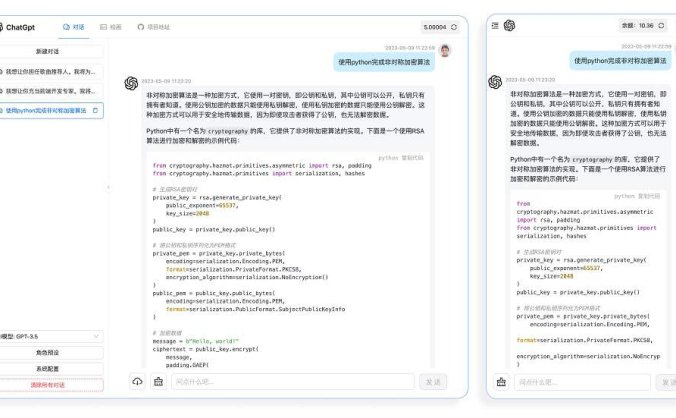Click the 使用python message bubble in left window
Viewport: 676px width, 418px height.
tap(384, 62)
